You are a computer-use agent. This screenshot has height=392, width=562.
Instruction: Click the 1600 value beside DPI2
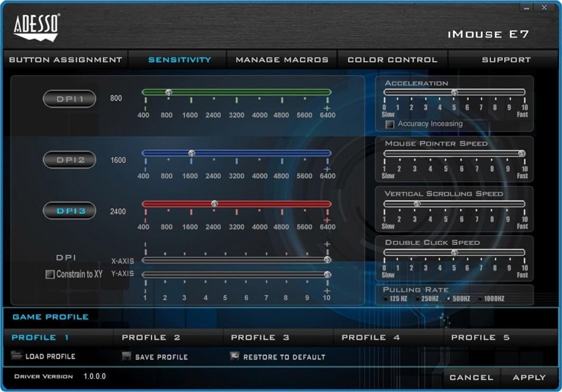point(118,160)
